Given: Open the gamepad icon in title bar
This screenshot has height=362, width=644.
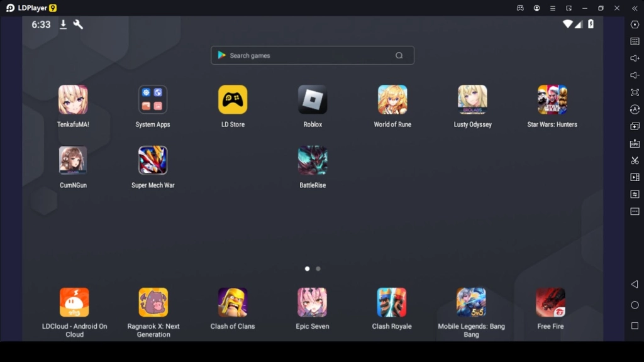Looking at the screenshot, I should 520,8.
